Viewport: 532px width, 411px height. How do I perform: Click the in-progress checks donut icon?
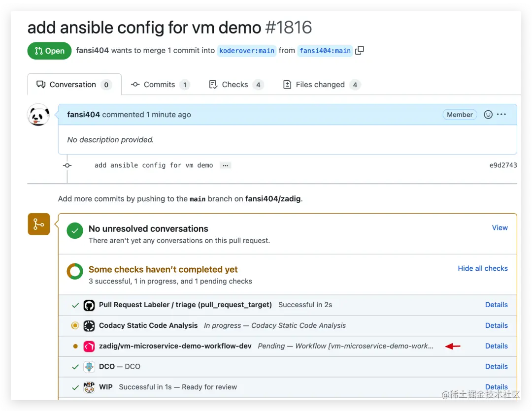(75, 271)
